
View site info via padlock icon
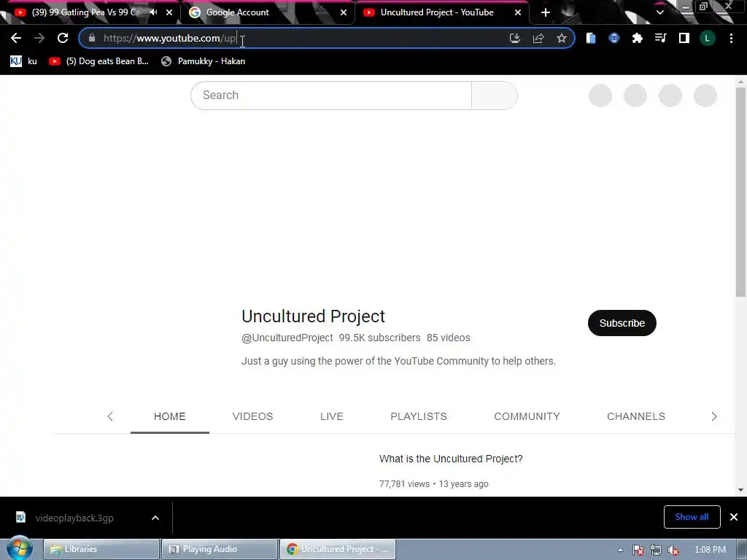[92, 38]
